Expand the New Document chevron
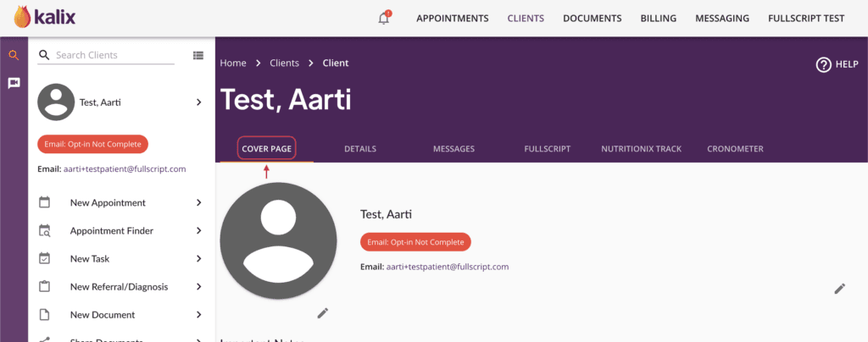This screenshot has width=868, height=342. pyautogui.click(x=199, y=315)
